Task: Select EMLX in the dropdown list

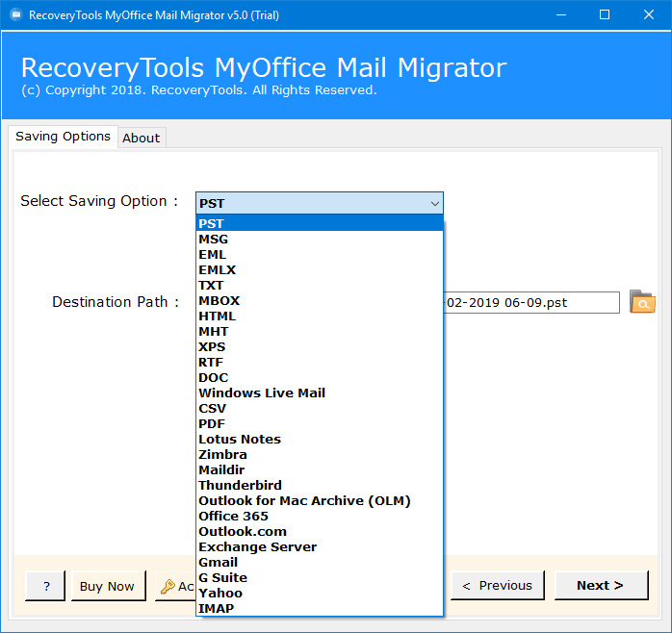Action: tap(320, 269)
